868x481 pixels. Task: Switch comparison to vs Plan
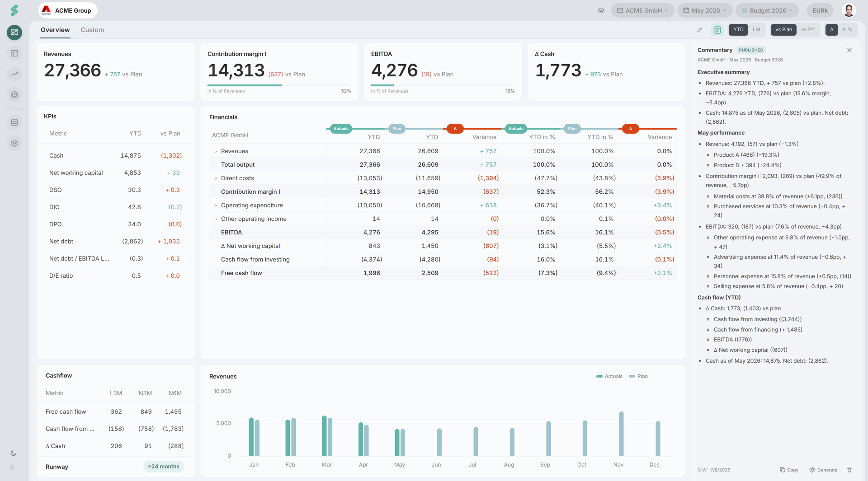tap(783, 30)
